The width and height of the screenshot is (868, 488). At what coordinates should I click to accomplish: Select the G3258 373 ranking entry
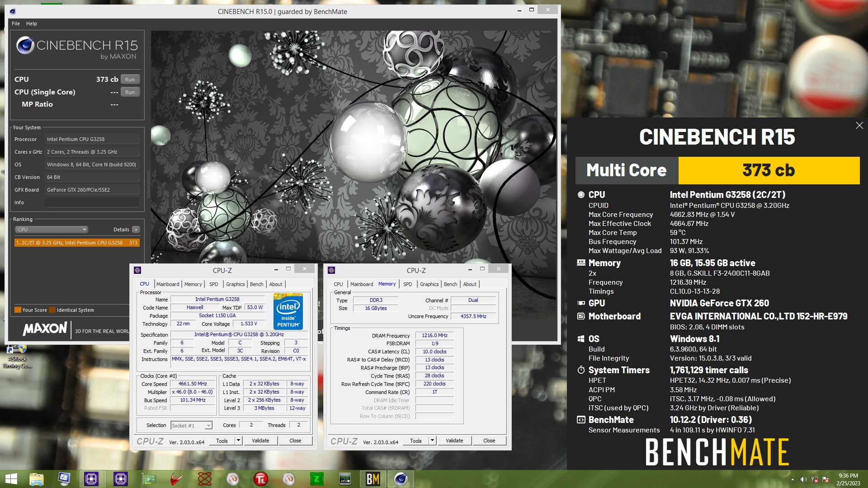[x=77, y=243]
